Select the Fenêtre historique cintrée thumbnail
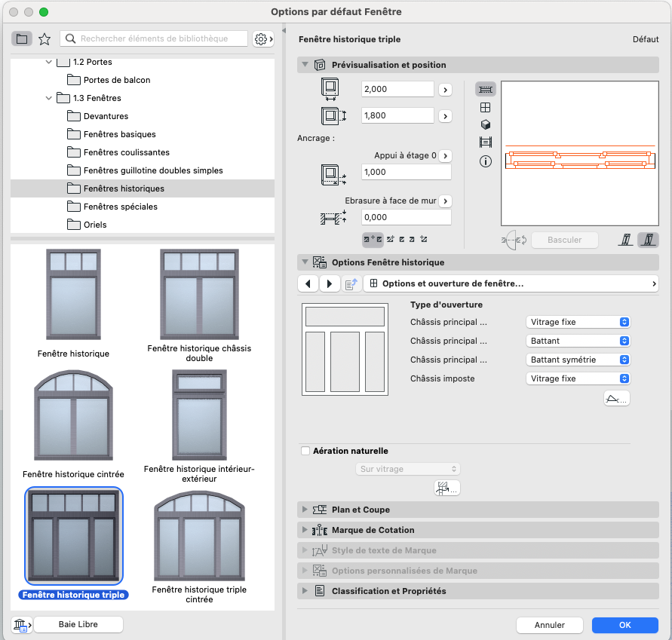The image size is (672, 640). [x=73, y=425]
